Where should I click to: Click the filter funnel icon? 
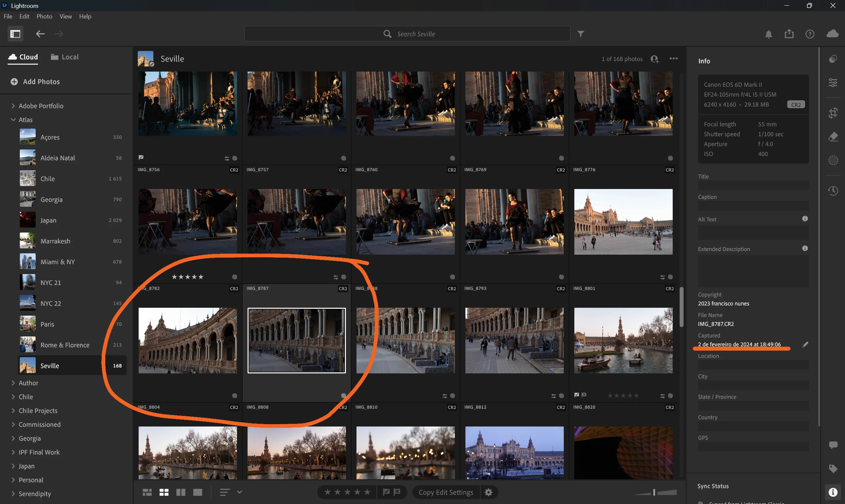point(581,34)
